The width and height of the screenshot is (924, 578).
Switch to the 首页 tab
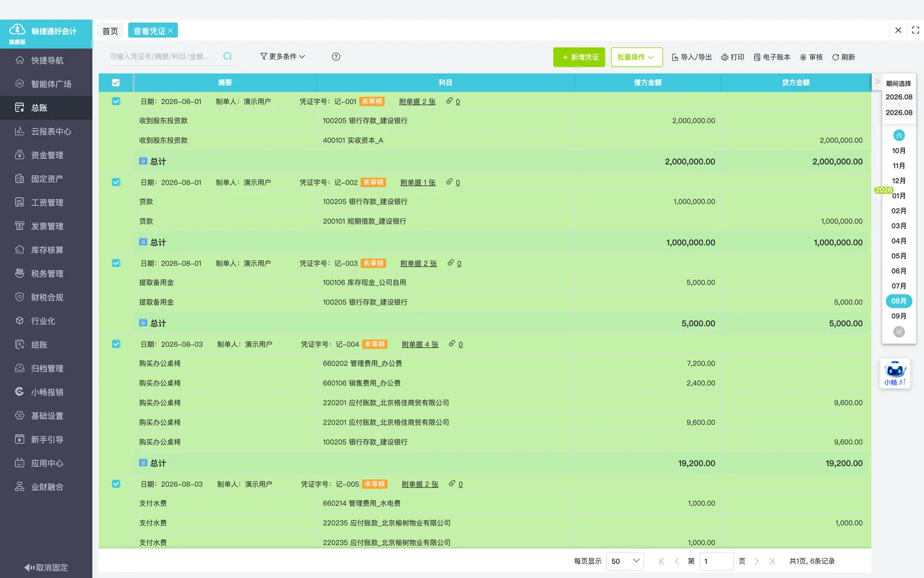pos(110,31)
